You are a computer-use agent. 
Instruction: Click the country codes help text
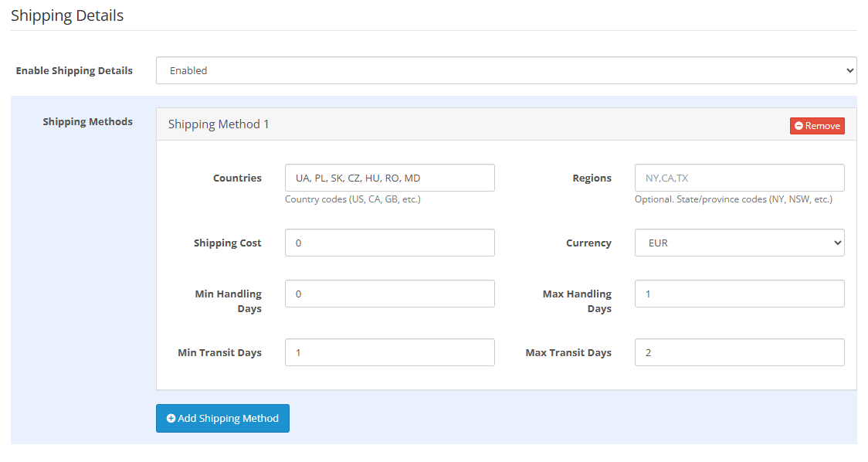point(352,199)
